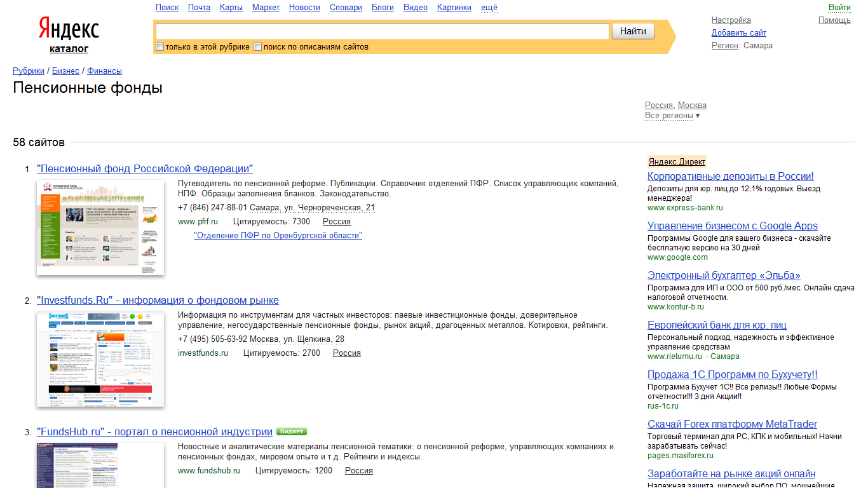Open the 'ещё' services menu
The image size is (868, 488).
pos(489,8)
